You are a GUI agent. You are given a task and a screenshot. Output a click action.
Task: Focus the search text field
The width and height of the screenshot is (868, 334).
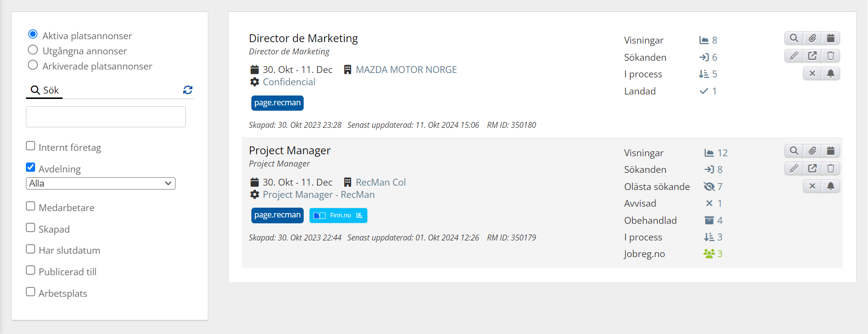106,117
